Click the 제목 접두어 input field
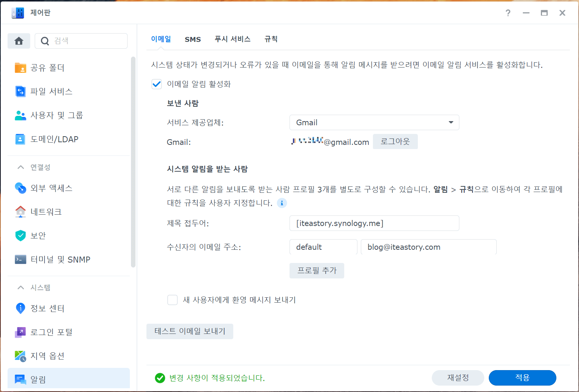579x392 pixels. pyautogui.click(x=374, y=223)
